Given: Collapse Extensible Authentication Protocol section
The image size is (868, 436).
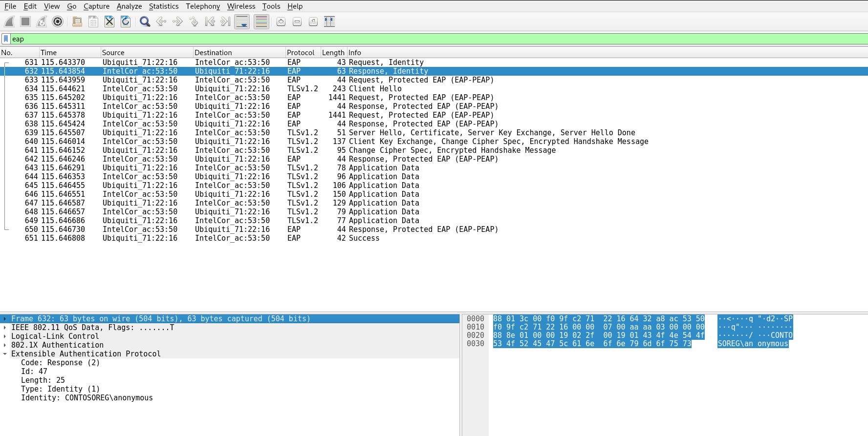Looking at the screenshot, I should tap(5, 354).
